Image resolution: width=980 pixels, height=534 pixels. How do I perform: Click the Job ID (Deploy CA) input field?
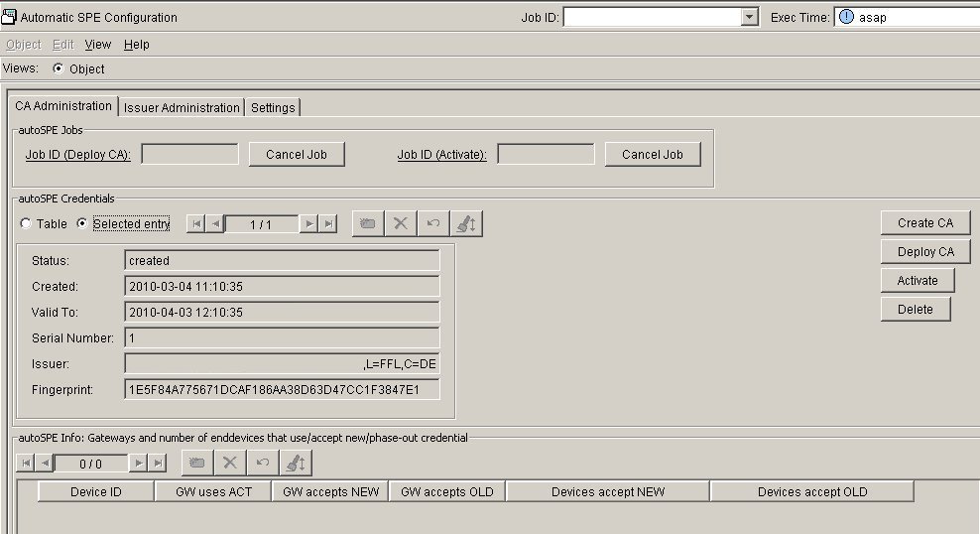click(x=190, y=154)
